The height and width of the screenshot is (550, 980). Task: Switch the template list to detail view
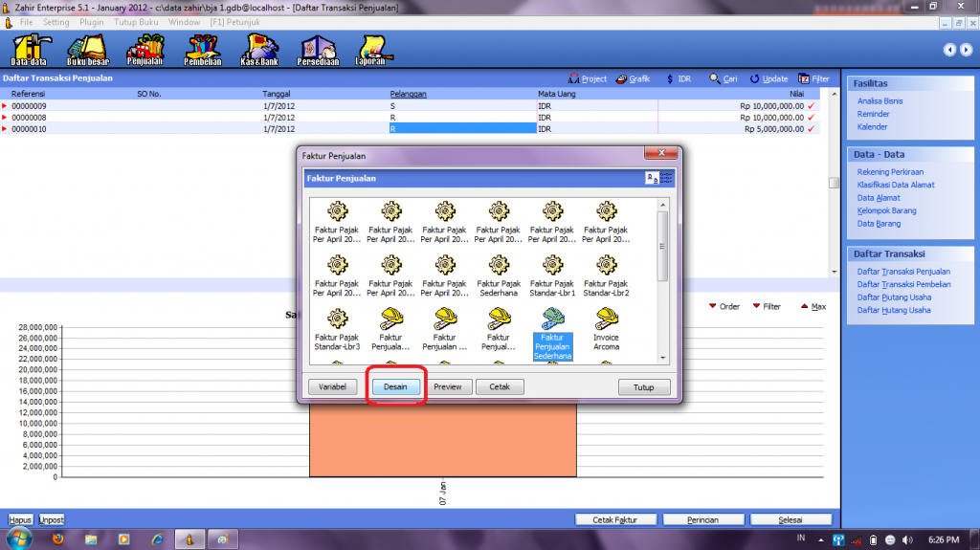[x=666, y=178]
